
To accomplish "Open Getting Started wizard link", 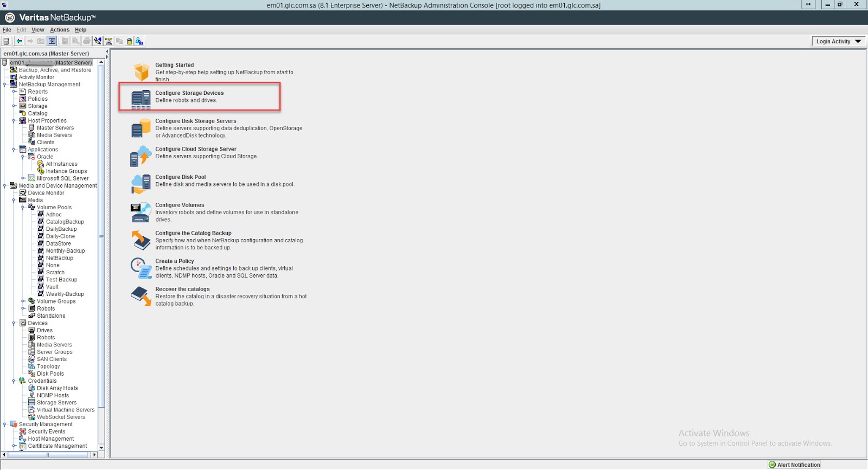I will (x=175, y=65).
